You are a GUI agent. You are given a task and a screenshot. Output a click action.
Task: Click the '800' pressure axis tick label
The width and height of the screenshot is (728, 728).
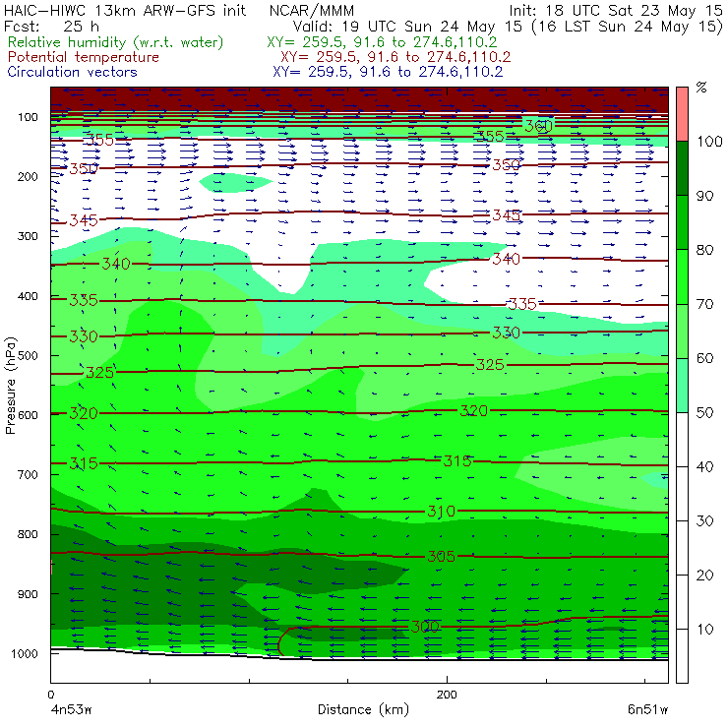tap(29, 534)
